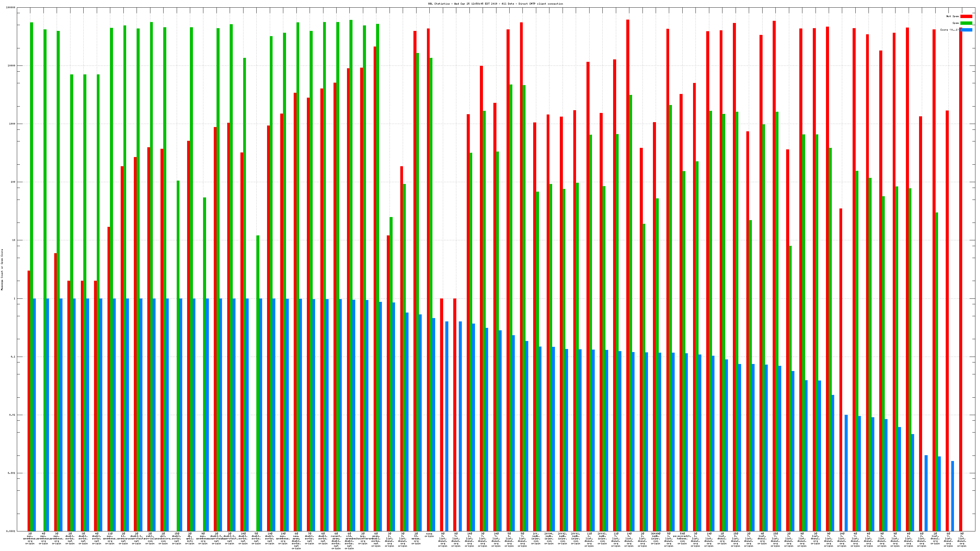Click the 'psbl. surriel. com' x-axis label
Image resolution: width=980 pixels, height=551 pixels.
(150, 538)
